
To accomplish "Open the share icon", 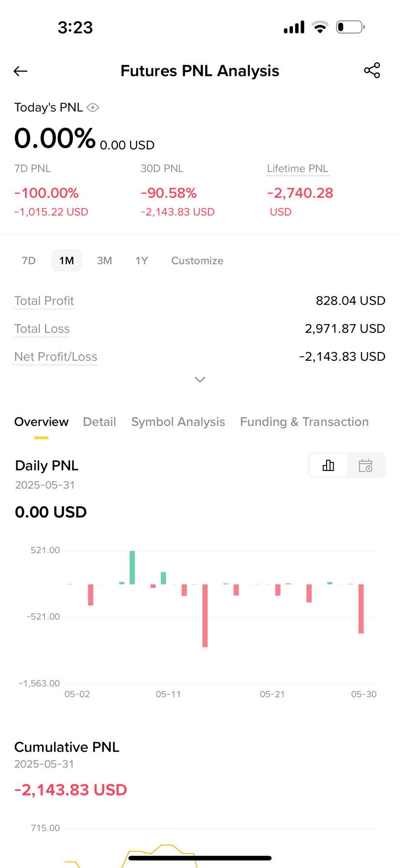I will point(372,71).
